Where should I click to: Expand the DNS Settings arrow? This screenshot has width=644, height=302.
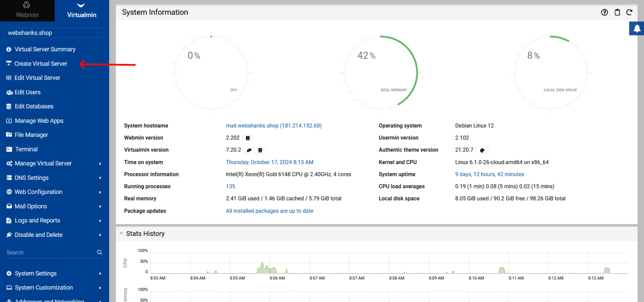coord(100,178)
